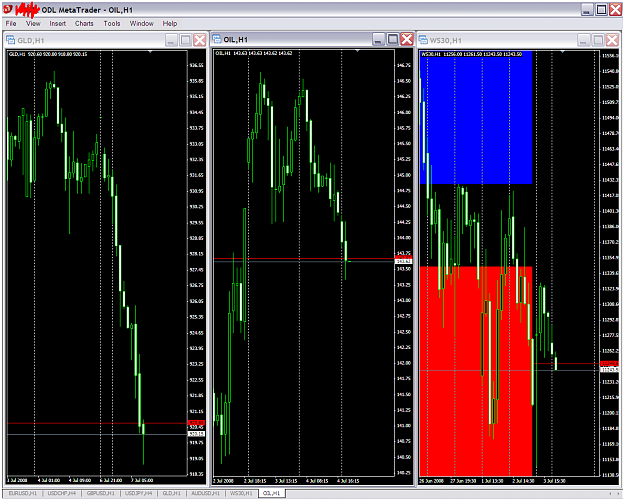
Task: Click the '3 Jul 13:15' OIL time label
Action: [x=286, y=481]
